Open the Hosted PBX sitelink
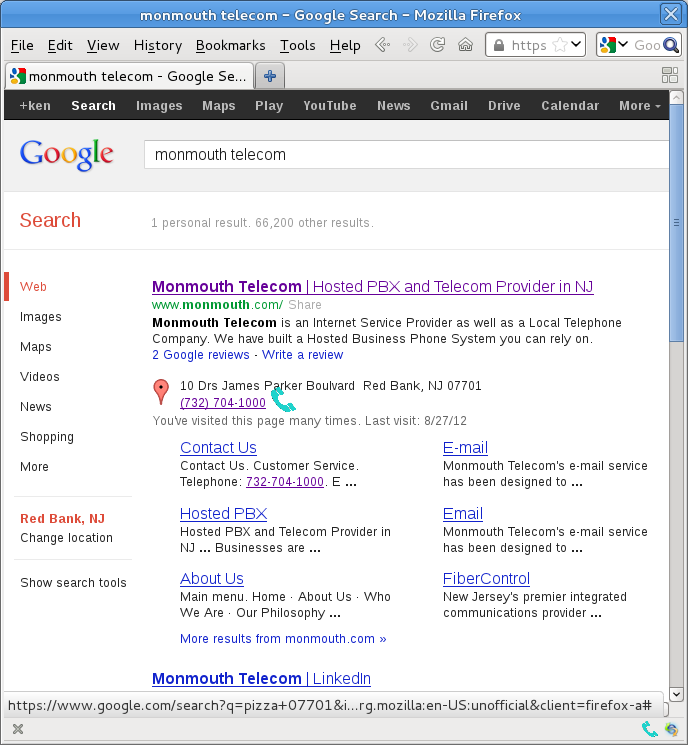Screen dimensions: 688x745 (223, 513)
